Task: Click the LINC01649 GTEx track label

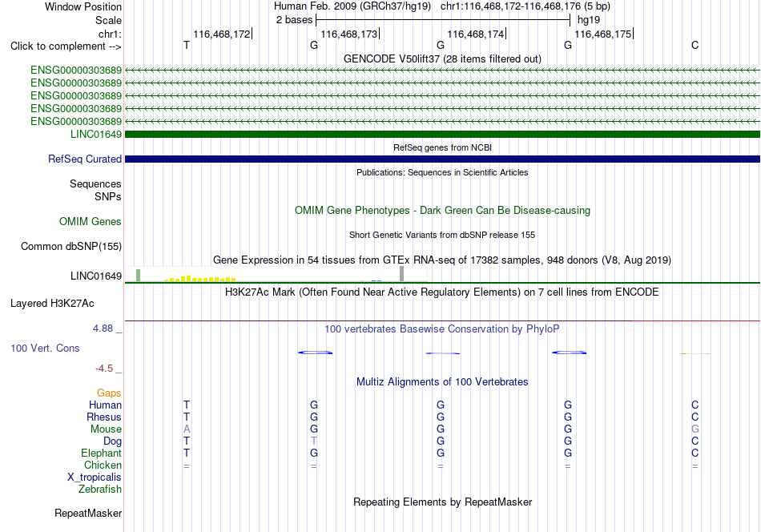Action: [95, 276]
